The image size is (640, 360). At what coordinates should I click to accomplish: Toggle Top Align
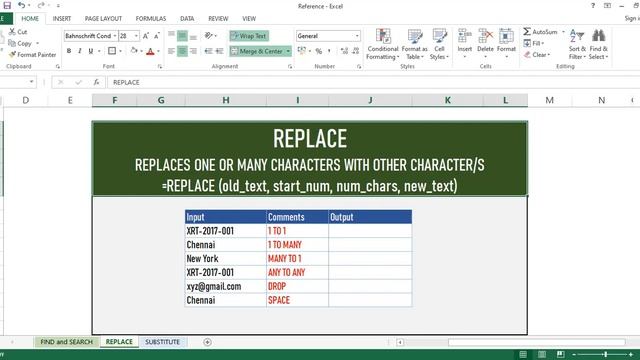[171, 36]
